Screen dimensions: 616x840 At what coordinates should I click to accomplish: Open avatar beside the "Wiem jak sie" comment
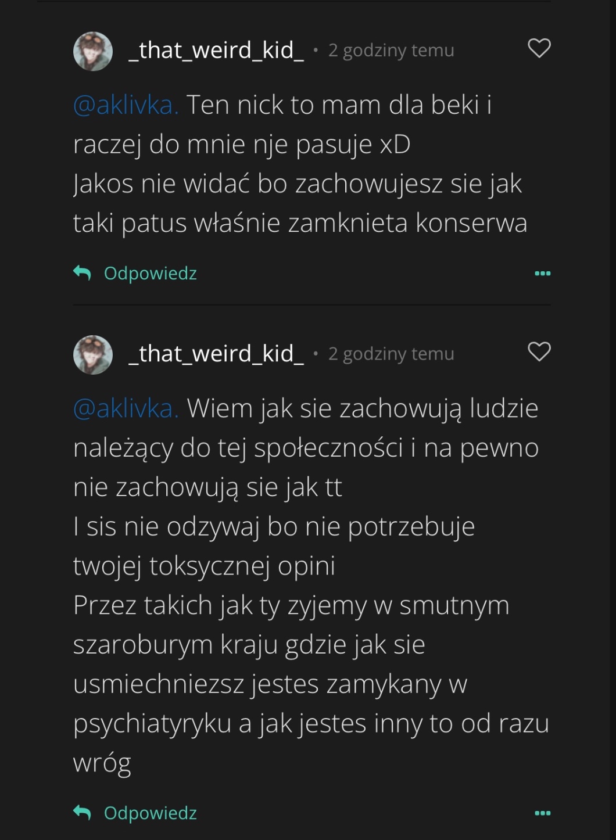93,354
